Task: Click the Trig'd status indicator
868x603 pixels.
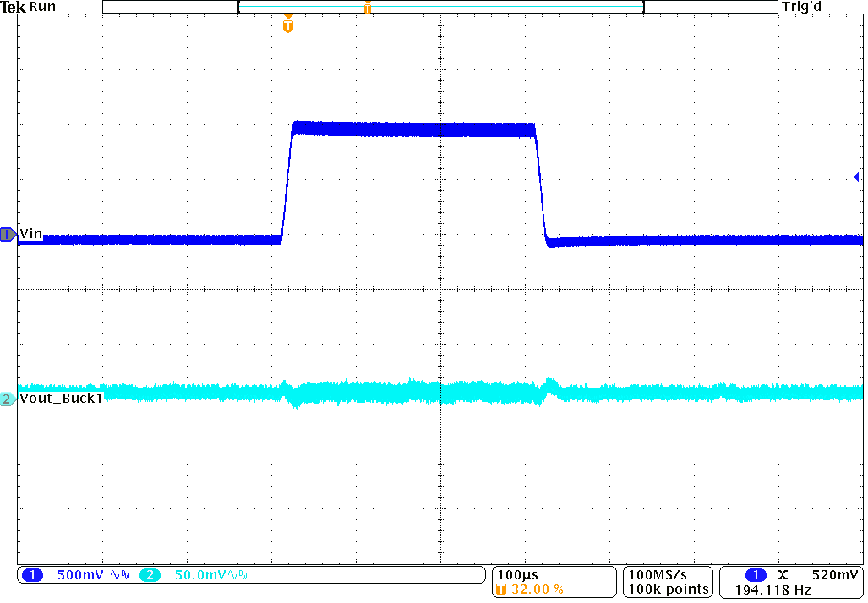Action: click(x=801, y=7)
